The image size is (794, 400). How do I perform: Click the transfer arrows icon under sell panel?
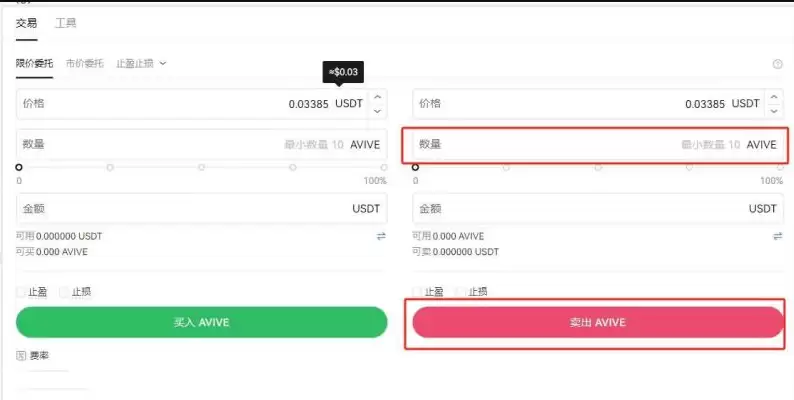coord(778,236)
